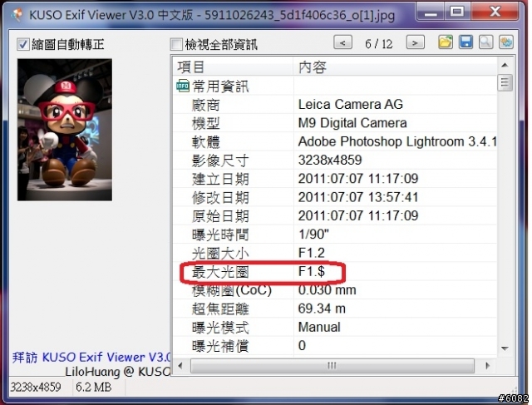Screen dimensions: 532x405
Task: Select value Manual
Action: (x=319, y=327)
